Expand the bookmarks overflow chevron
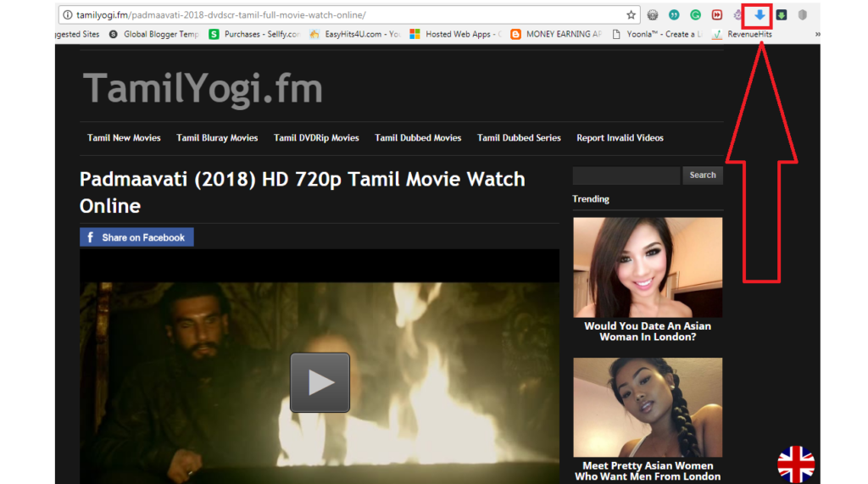 tap(817, 35)
